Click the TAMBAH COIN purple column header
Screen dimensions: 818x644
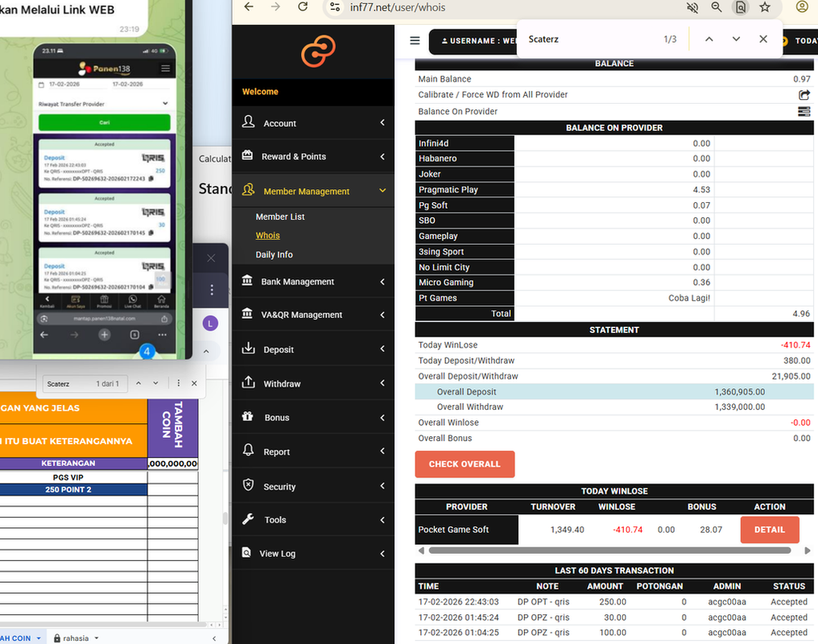pos(172,428)
